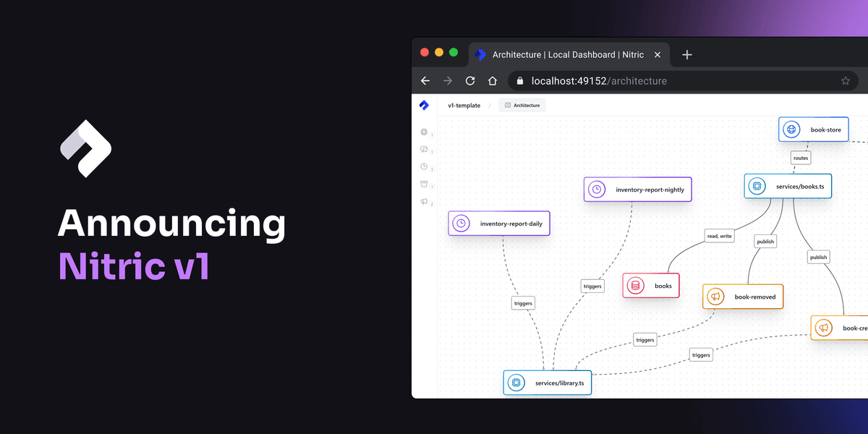Click the Topics megaphone icon in the sidebar
868x434 pixels.
click(425, 201)
